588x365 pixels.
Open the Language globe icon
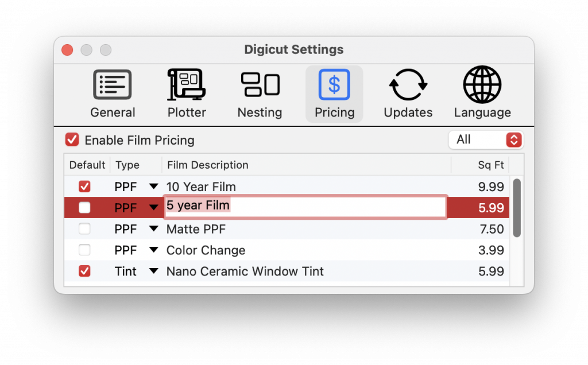pos(482,85)
